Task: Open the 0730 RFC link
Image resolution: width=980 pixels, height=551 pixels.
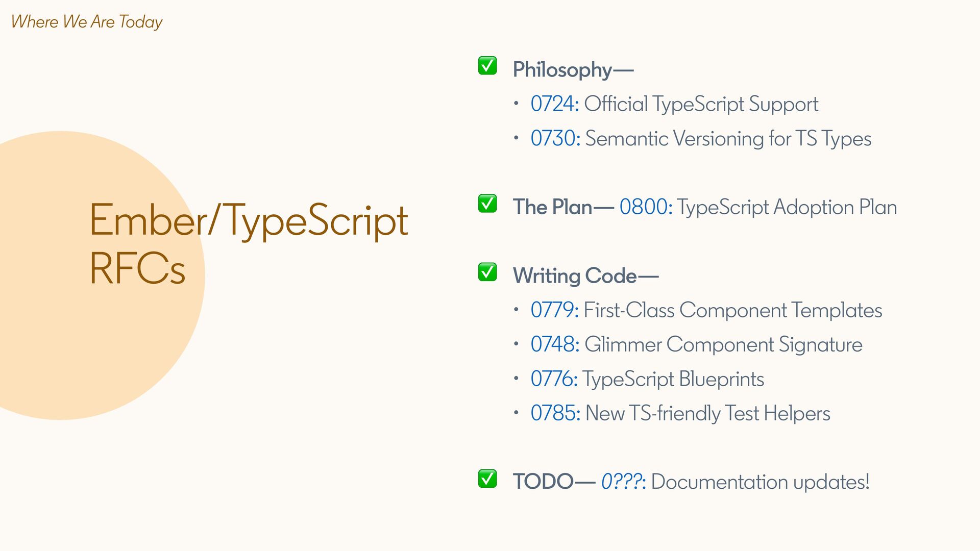Action: (555, 138)
